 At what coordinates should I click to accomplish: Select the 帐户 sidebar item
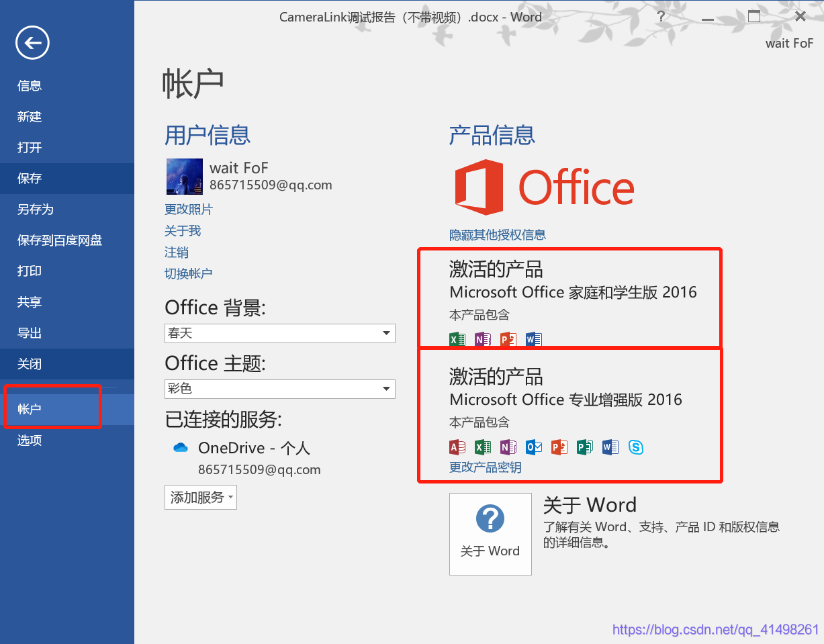pyautogui.click(x=67, y=409)
